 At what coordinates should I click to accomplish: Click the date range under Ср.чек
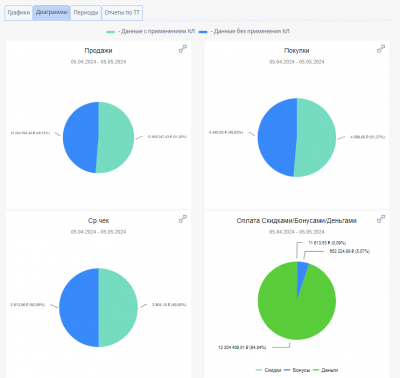(x=98, y=232)
